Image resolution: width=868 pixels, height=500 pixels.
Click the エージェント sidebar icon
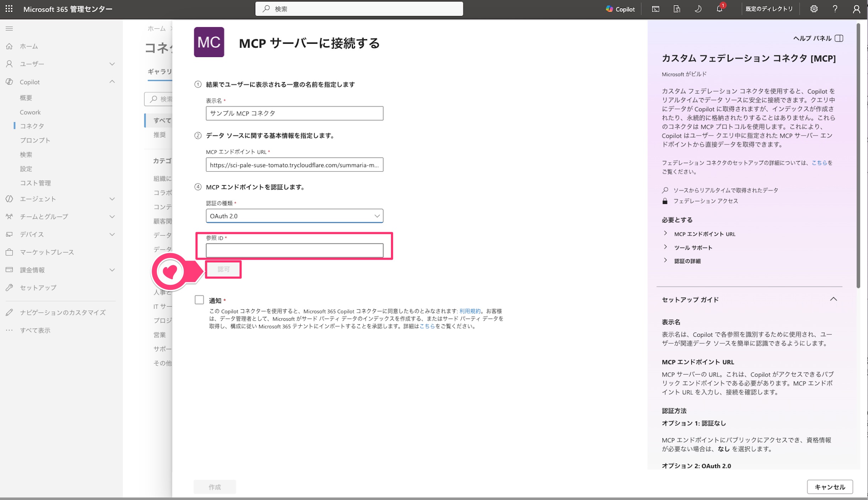(x=9, y=199)
